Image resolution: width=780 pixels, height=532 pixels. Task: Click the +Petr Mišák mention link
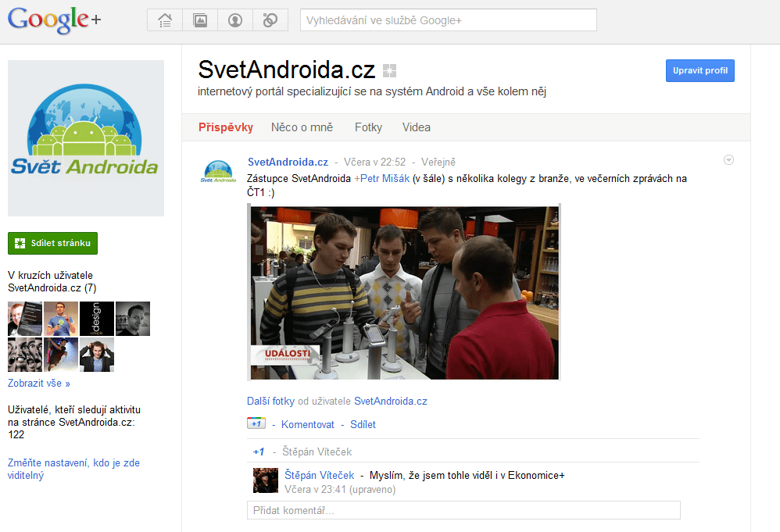[381, 178]
